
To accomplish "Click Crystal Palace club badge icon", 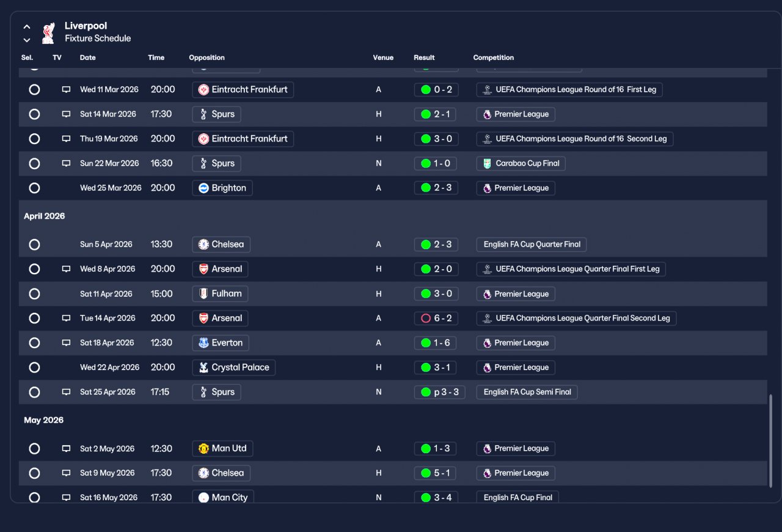I will coord(203,368).
